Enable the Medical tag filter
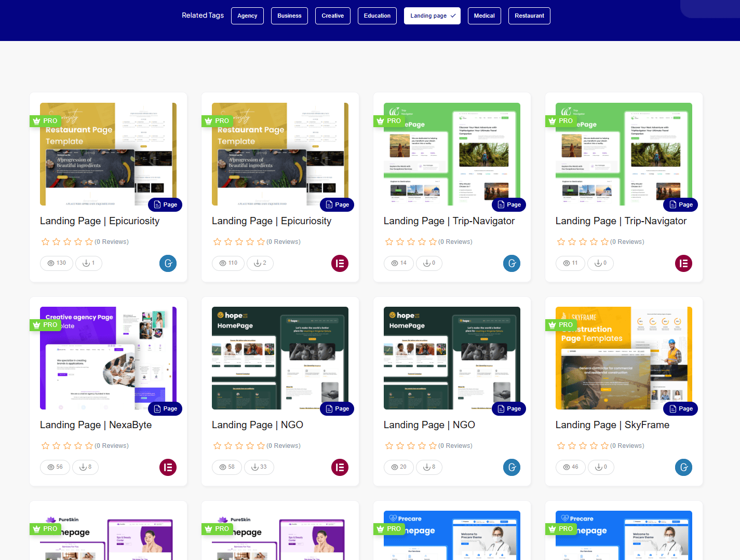This screenshot has width=740, height=560. click(484, 16)
